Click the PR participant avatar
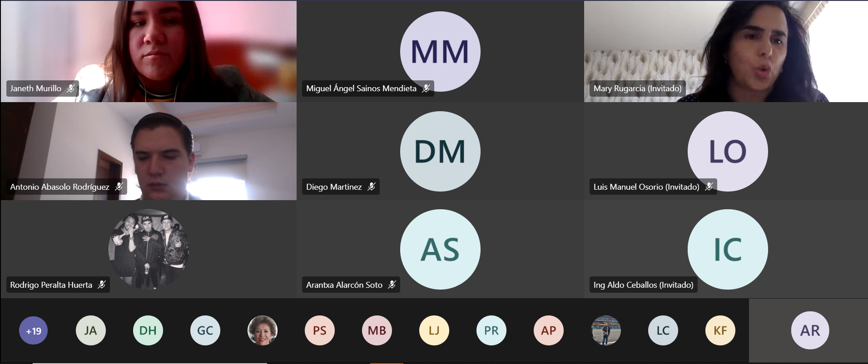This screenshot has width=868, height=364. click(x=491, y=330)
